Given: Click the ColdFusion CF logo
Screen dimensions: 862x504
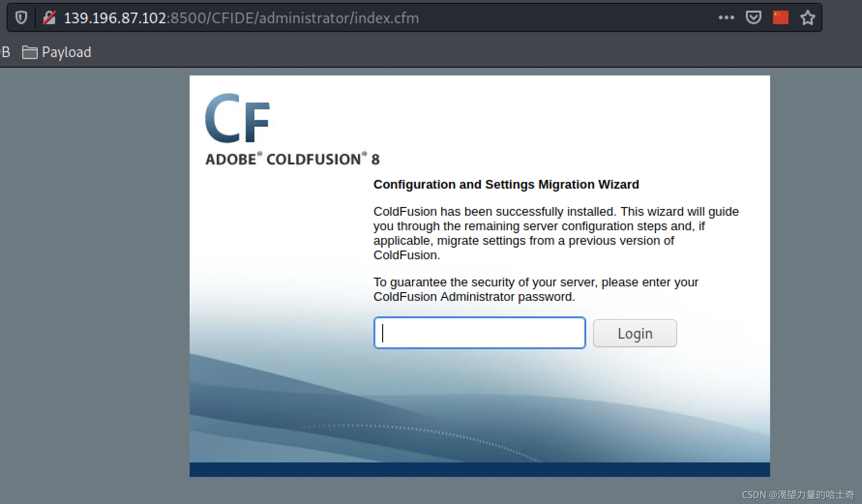Looking at the screenshot, I should coord(238,118).
